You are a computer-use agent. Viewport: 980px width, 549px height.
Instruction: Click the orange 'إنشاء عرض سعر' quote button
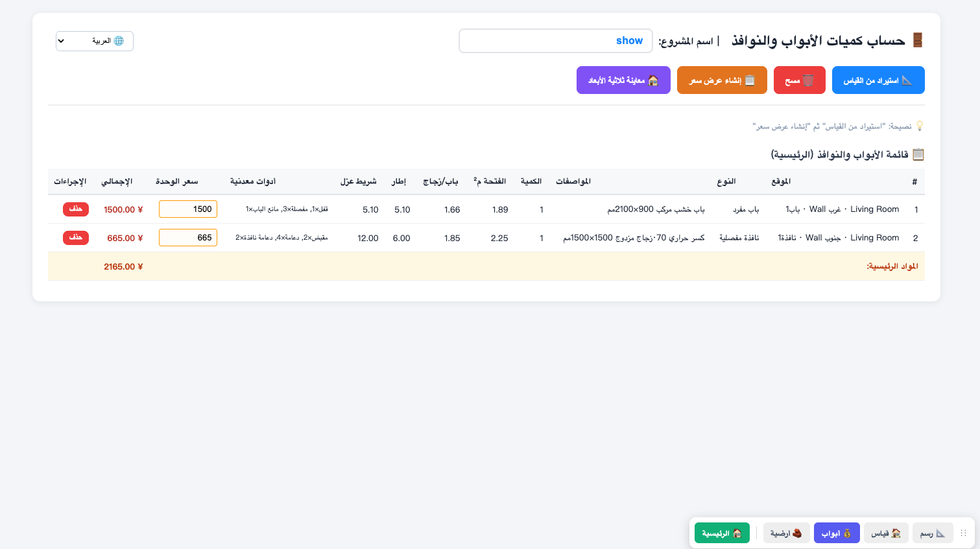(x=722, y=80)
